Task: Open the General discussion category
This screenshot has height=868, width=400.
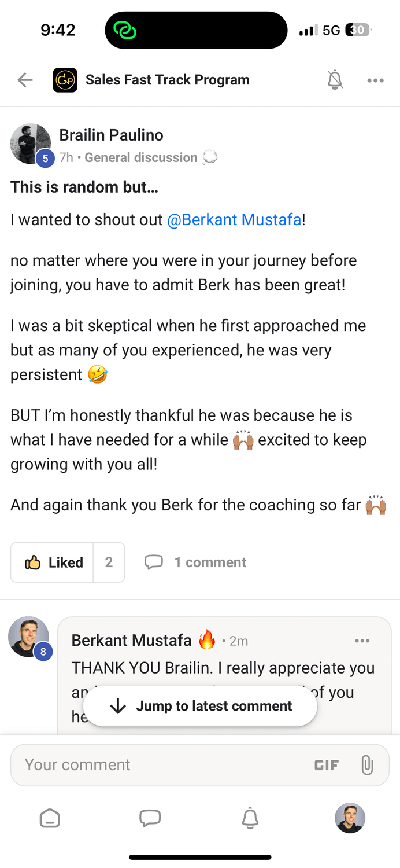Action: (x=141, y=157)
